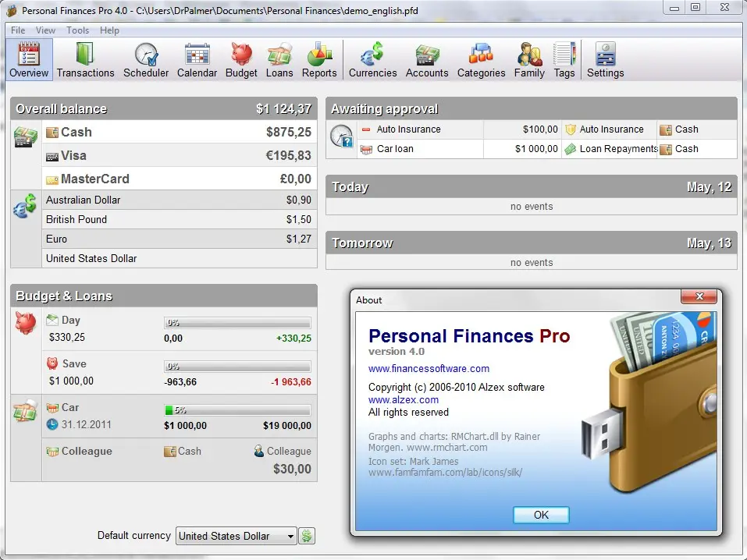Screen dimensions: 747x560
Task: Click the $100,00 Auto Insurance amount
Action: (x=540, y=129)
